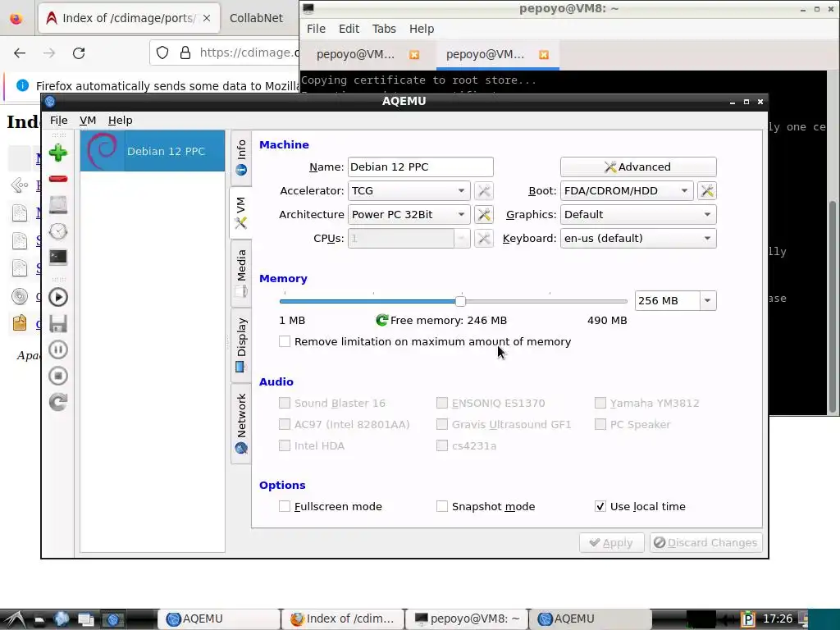
Task: Click the green plus add VM icon
Action: pos(58,153)
